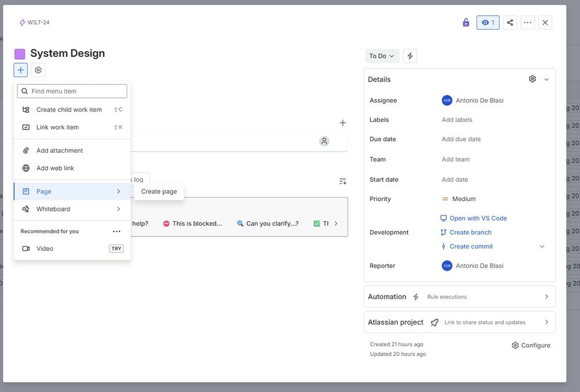Click the plus icon above child items

342,123
